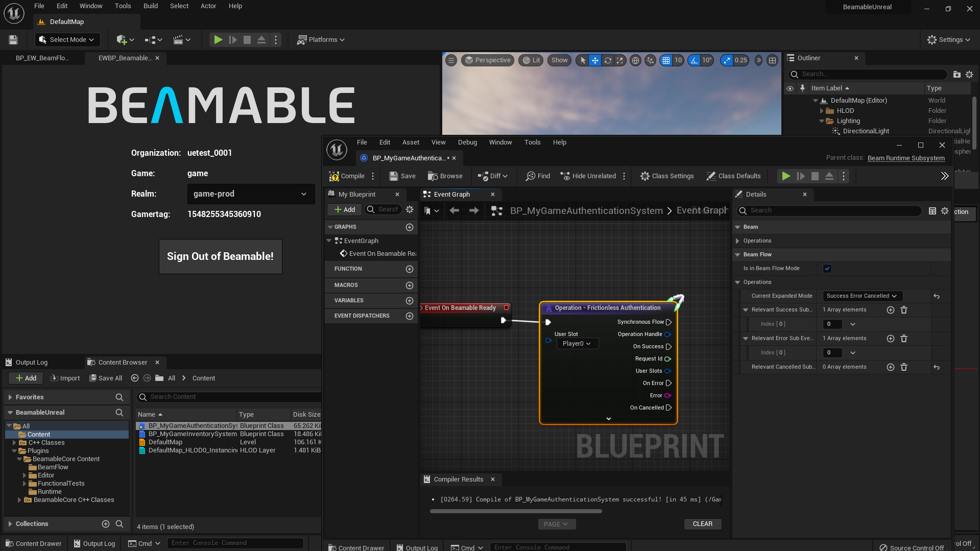The height and width of the screenshot is (551, 980).
Task: Expand the Lighting folder in the Outliner
Action: coord(822,121)
